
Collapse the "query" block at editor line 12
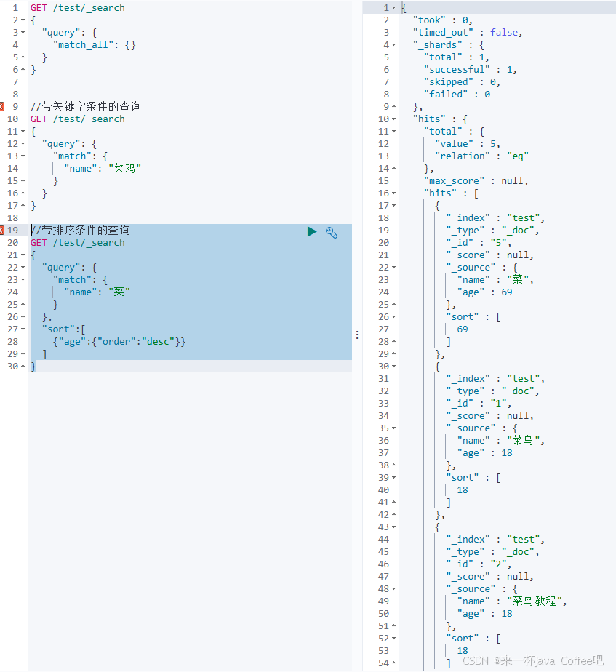[23, 144]
